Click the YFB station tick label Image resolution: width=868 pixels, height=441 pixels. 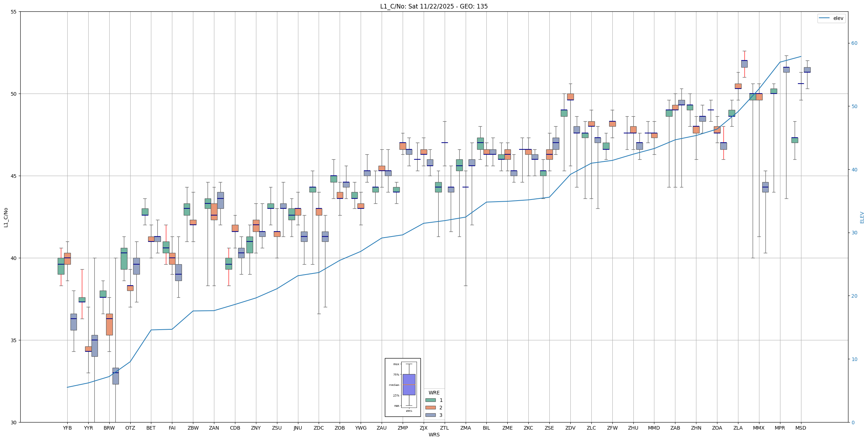pyautogui.click(x=67, y=428)
